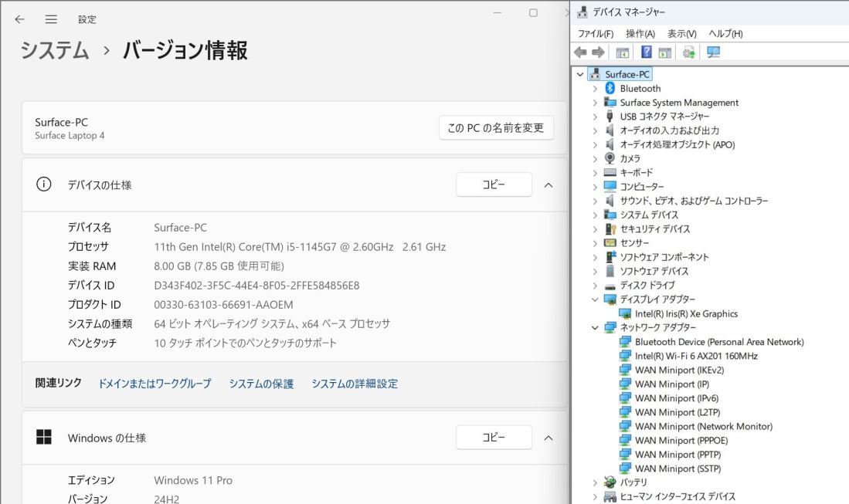The image size is (849, 504).
Task: Click the センサー sensor icon
Action: (x=610, y=243)
